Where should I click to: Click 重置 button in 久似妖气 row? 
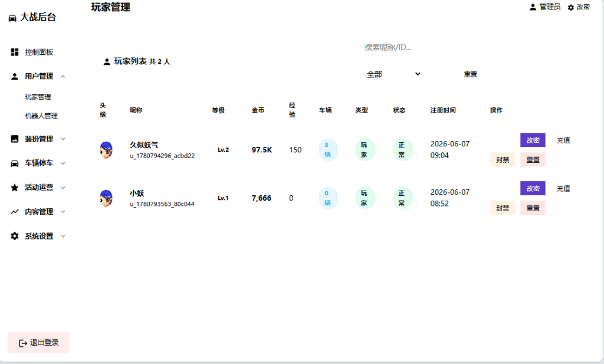point(533,159)
